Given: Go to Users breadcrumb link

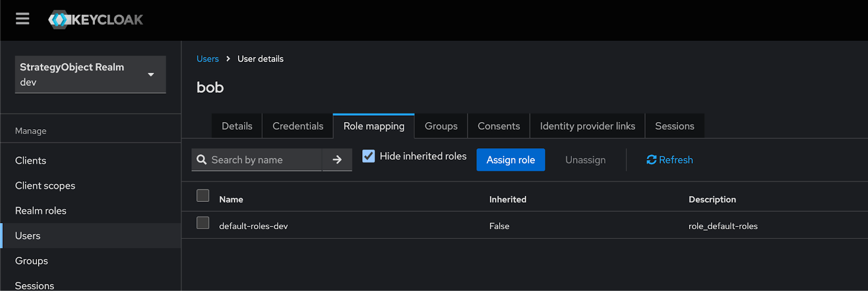Looking at the screenshot, I should 208,59.
